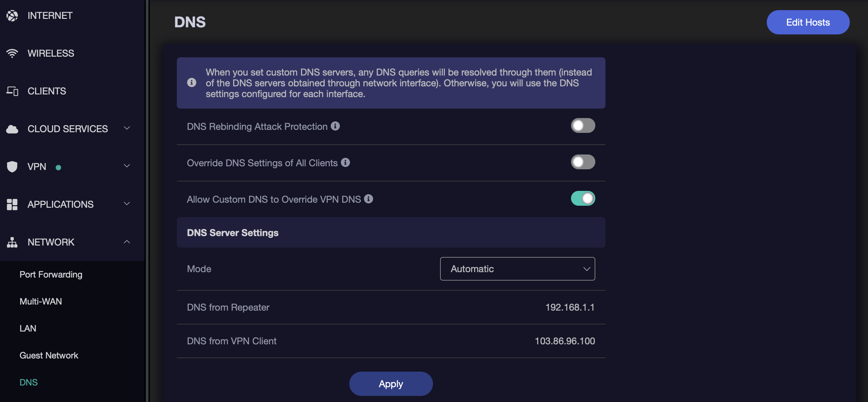Expand the Applications menu chevron
The width and height of the screenshot is (868, 402).
(x=127, y=204)
